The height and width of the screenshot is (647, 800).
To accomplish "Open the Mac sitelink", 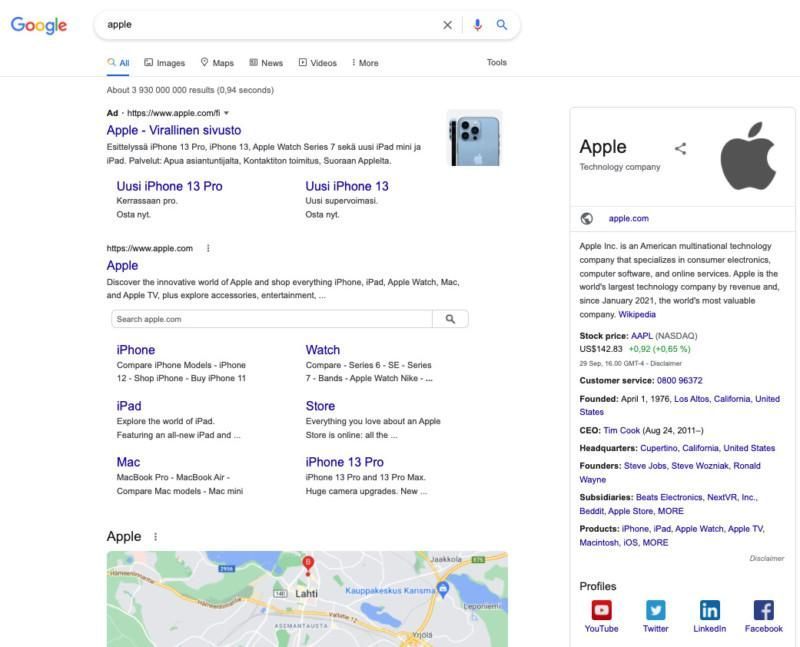I will click(128, 462).
